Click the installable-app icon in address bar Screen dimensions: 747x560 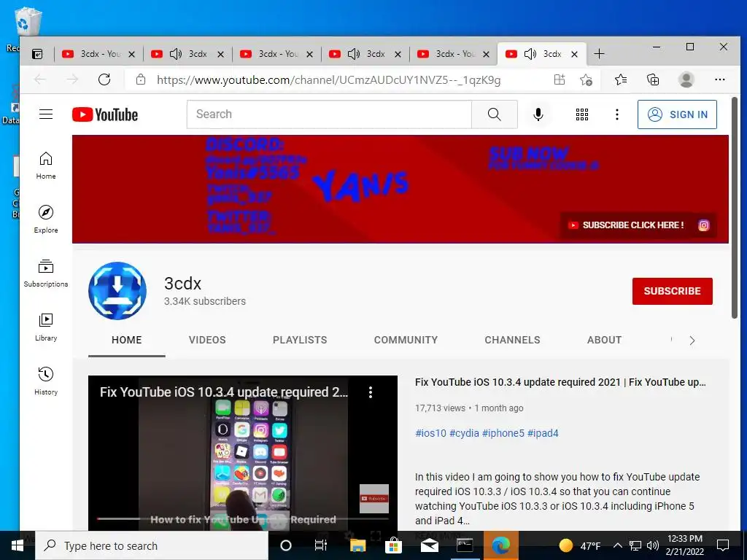click(560, 79)
